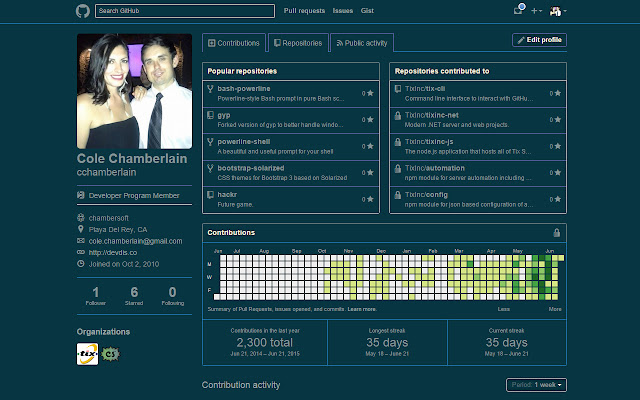Image resolution: width=640 pixels, height=400 pixels.
Task: View the 0 Following count
Action: click(173, 296)
